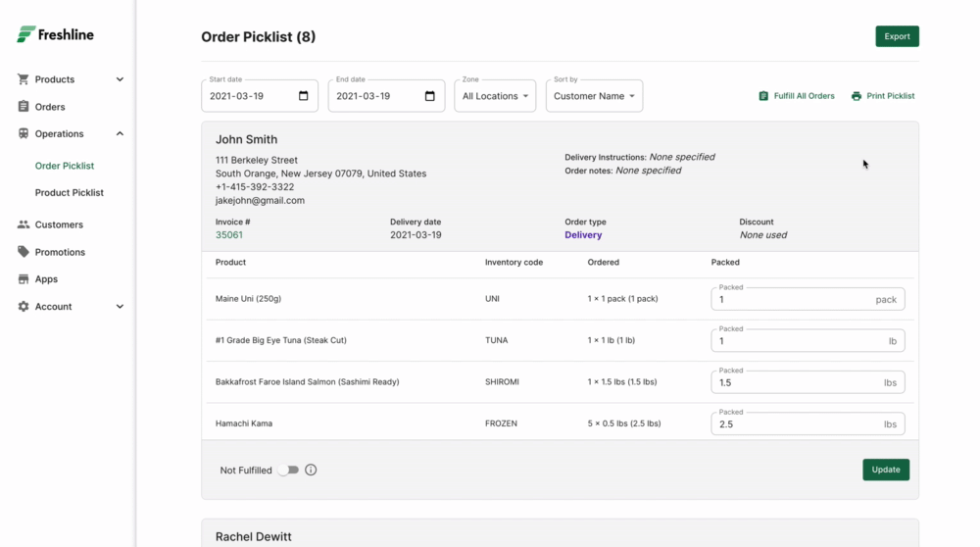Click the Apps store icon in sidebar
Image resolution: width=980 pixels, height=547 pixels.
(x=24, y=279)
